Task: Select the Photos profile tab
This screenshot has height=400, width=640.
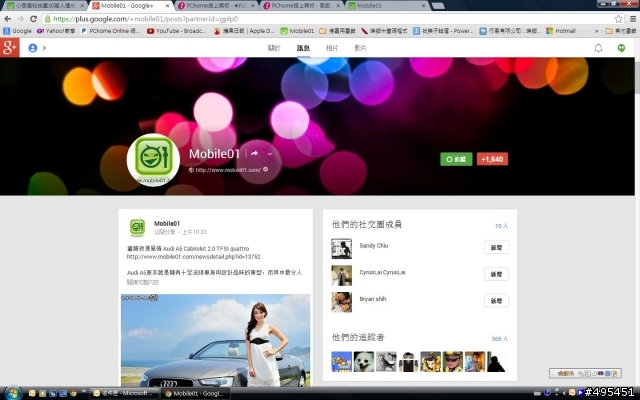Action: (x=332, y=48)
